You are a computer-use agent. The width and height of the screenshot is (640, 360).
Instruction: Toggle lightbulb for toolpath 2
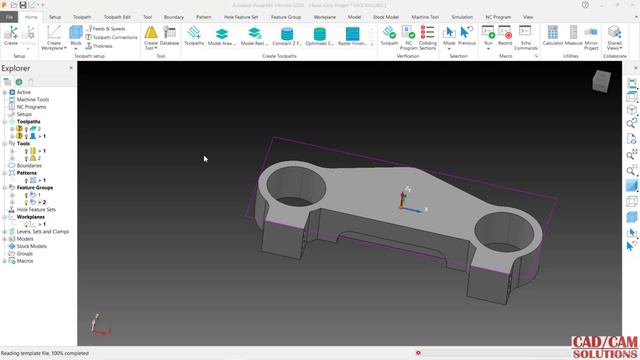26,129
